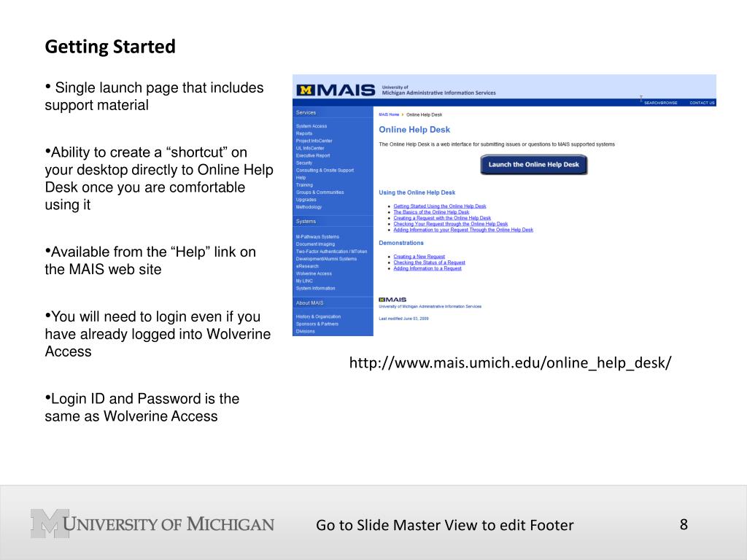Viewport: 747px width, 560px height.
Task: Open eResearch sidebar link
Action: (x=307, y=266)
